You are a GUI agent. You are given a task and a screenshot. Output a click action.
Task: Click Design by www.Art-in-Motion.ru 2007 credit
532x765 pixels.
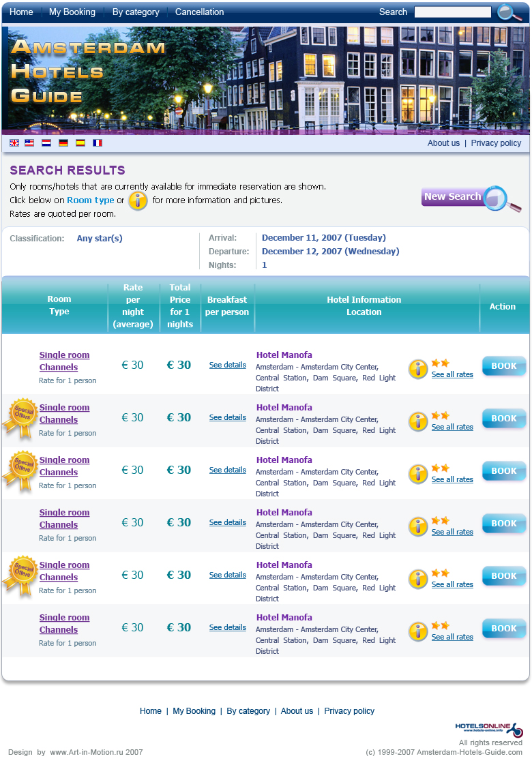coord(76,752)
